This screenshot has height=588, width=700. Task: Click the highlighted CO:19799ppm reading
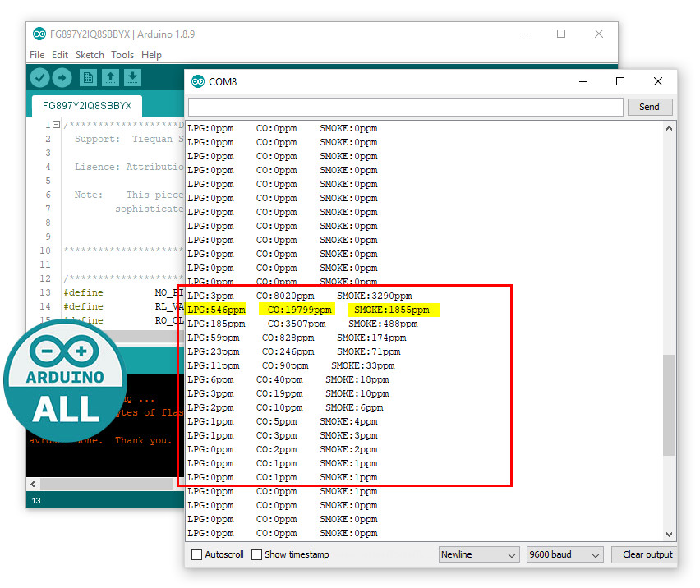click(x=300, y=310)
